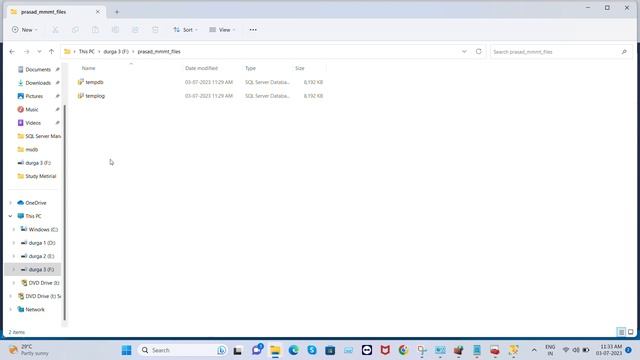The width and height of the screenshot is (640, 360).
Task: Go back with the back arrow
Action: pos(12,52)
